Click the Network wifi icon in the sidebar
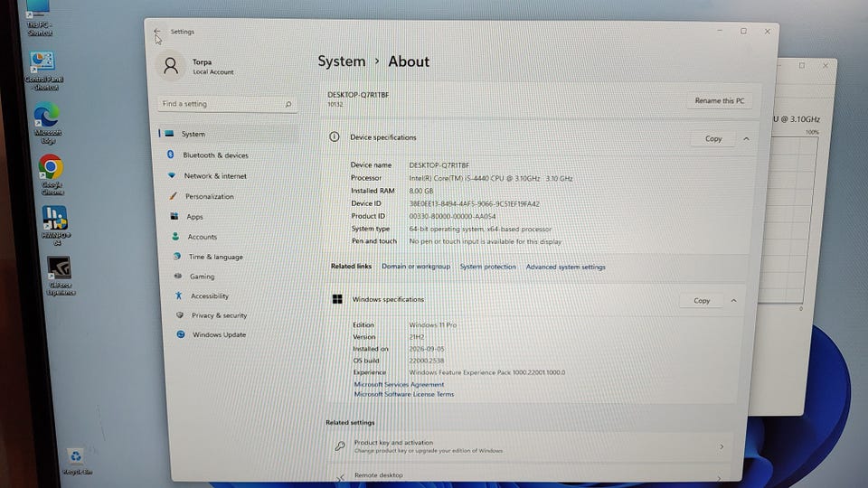 tap(172, 175)
